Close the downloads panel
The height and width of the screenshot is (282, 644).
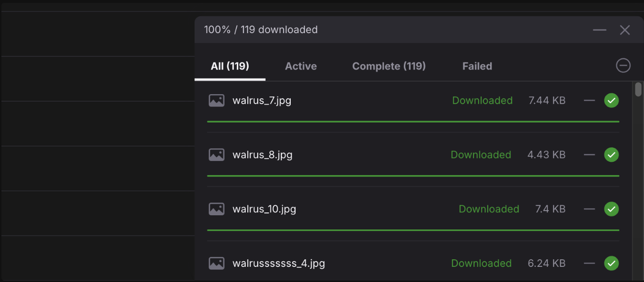pyautogui.click(x=625, y=30)
